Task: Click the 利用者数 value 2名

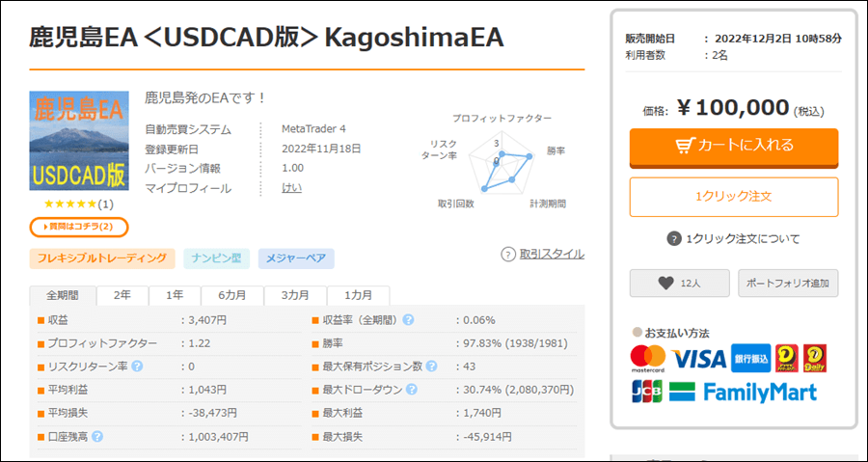Action: 720,55
